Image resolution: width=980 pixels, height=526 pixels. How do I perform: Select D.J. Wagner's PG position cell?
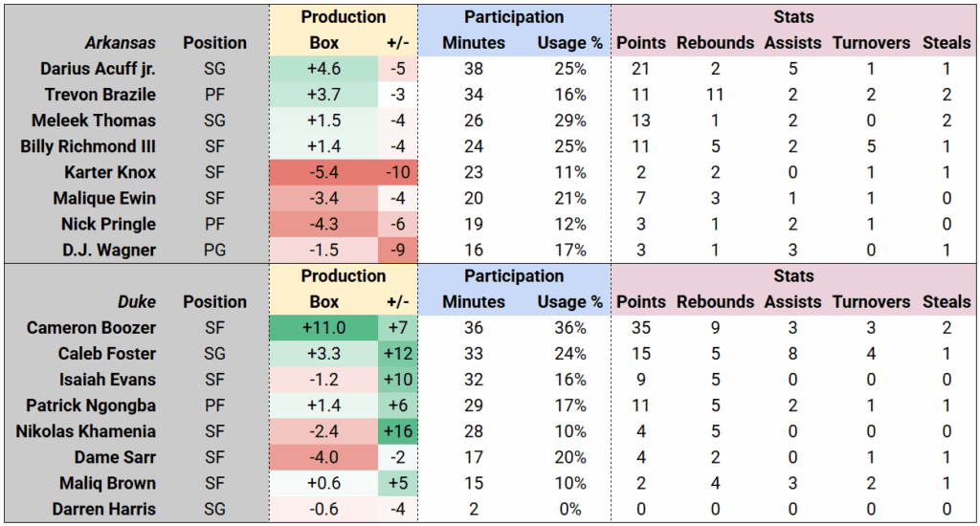[214, 250]
